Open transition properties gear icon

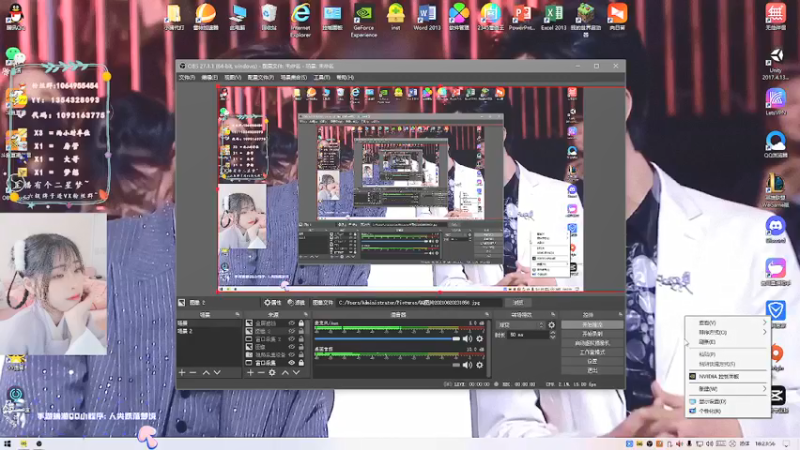[552, 325]
